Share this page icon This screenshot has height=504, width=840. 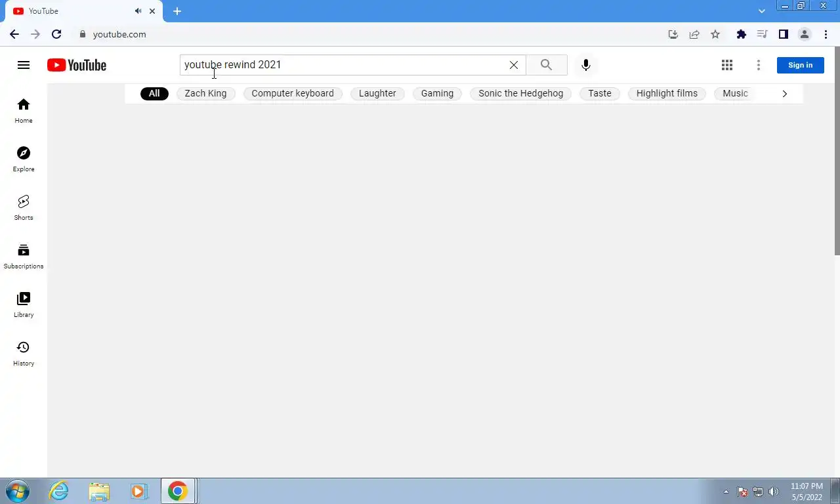[x=694, y=34]
